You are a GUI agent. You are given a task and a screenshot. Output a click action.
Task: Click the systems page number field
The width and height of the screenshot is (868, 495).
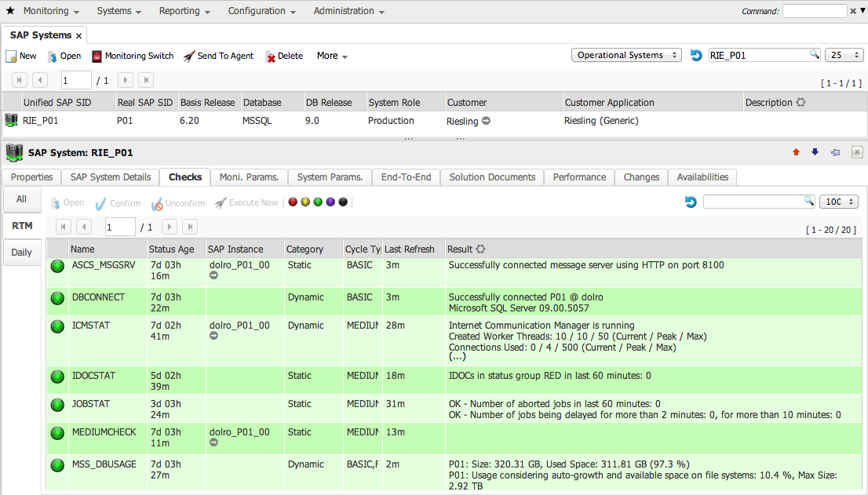coord(76,80)
